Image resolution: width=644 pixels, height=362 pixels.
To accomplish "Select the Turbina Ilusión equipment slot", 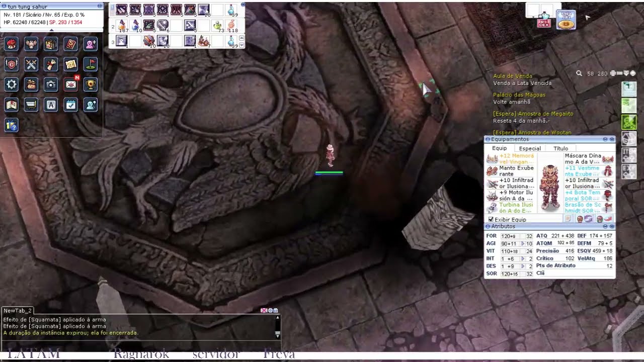I will pos(510,207).
